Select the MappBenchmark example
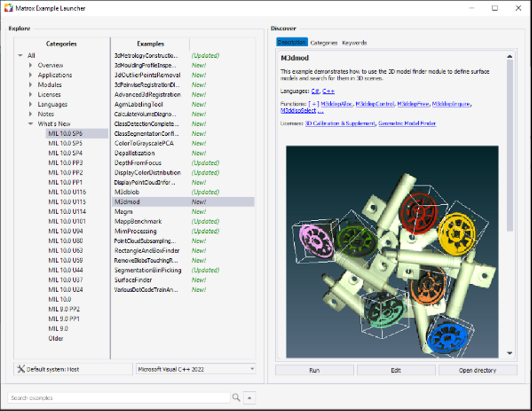This screenshot has width=532, height=411. tap(138, 222)
